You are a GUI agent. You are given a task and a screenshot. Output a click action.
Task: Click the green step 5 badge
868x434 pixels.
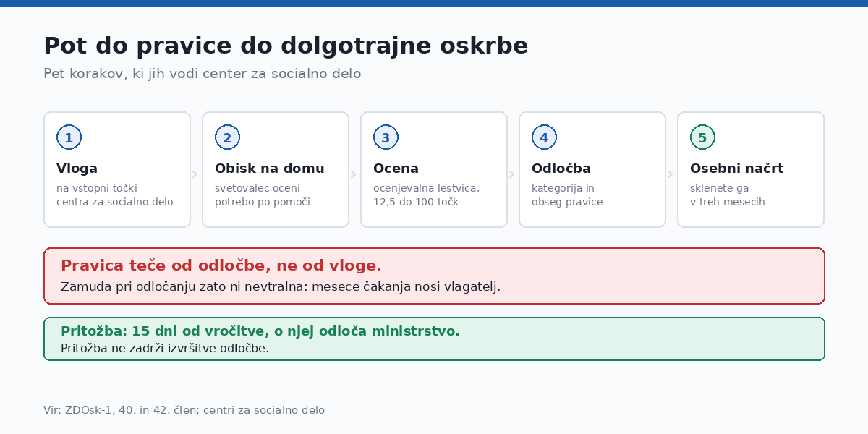(702, 137)
